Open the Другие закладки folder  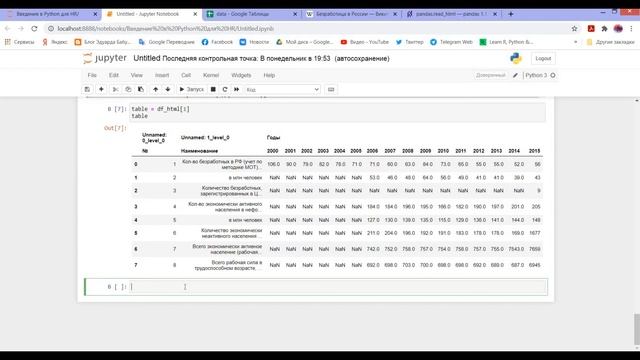click(x=610, y=42)
